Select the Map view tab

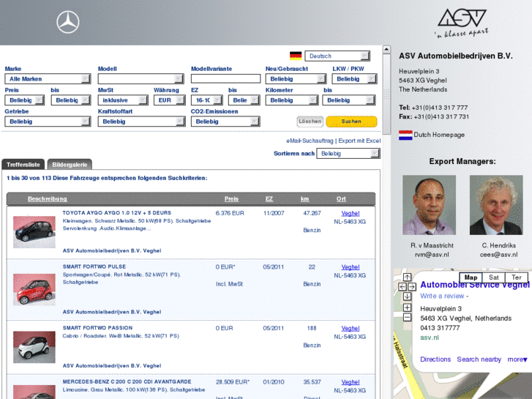tap(471, 277)
